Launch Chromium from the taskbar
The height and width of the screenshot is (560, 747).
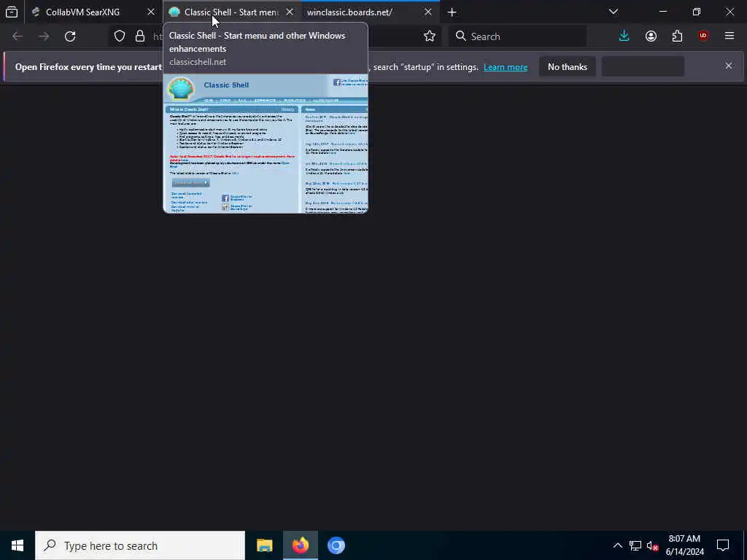(x=336, y=545)
